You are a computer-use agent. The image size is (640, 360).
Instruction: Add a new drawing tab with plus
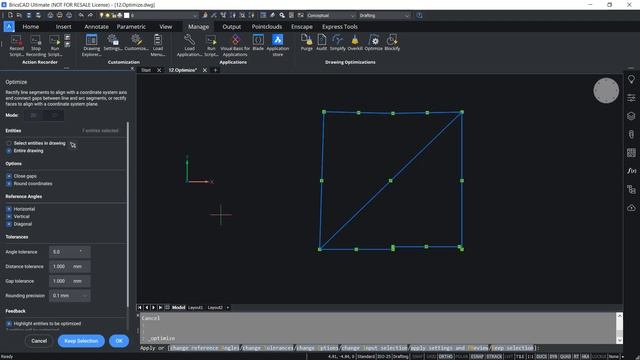215,70
